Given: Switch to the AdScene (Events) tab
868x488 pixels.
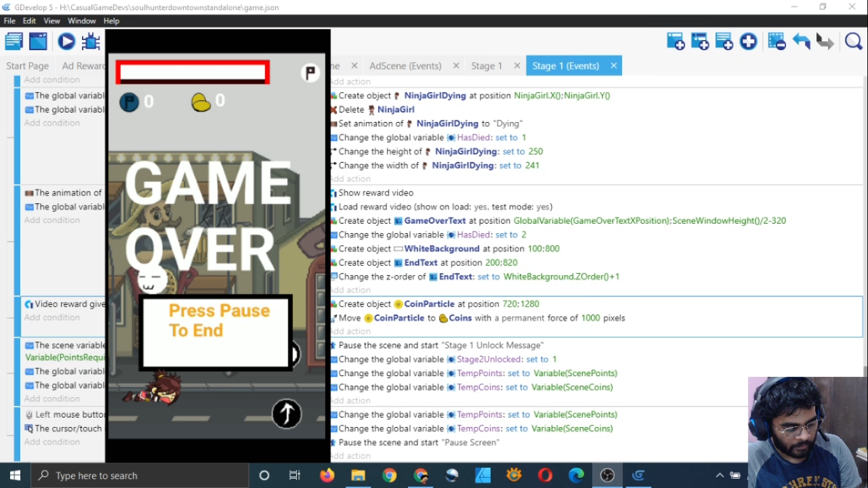Looking at the screenshot, I should pyautogui.click(x=405, y=65).
